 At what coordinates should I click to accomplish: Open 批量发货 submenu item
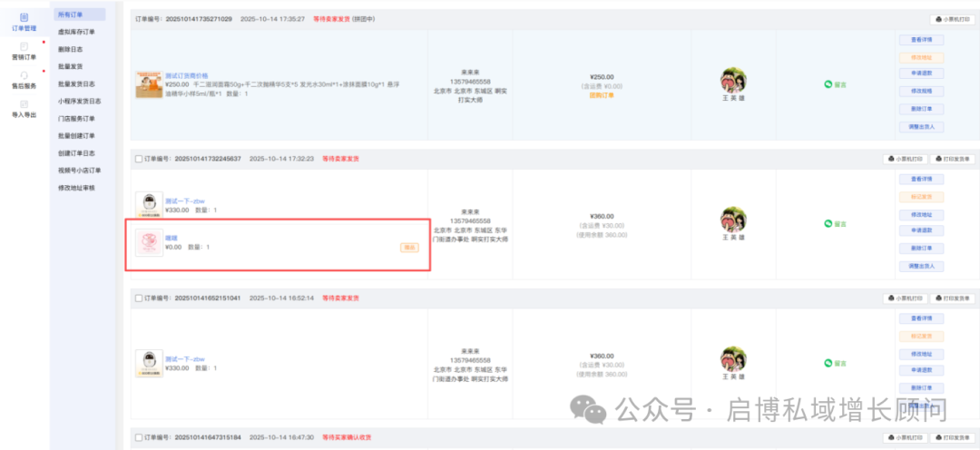pos(70,66)
